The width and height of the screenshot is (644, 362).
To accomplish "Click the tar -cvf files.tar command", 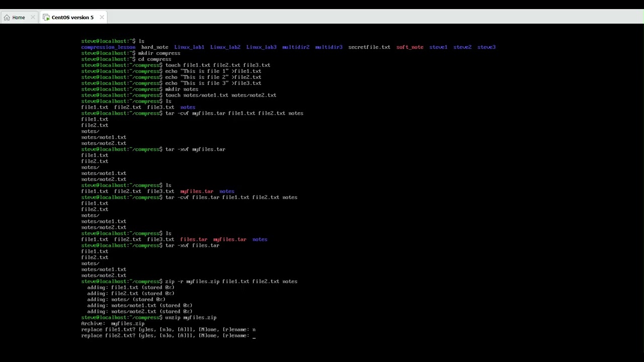I will [x=231, y=198].
